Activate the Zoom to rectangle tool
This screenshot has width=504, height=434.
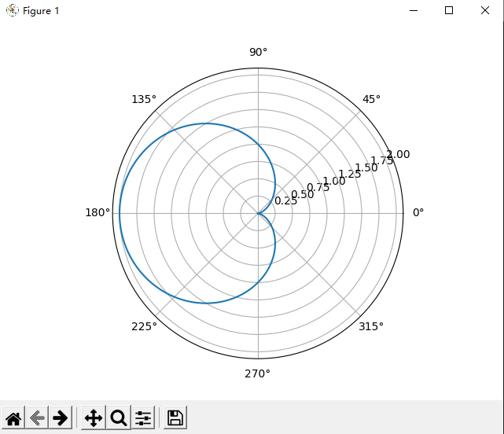(x=119, y=418)
